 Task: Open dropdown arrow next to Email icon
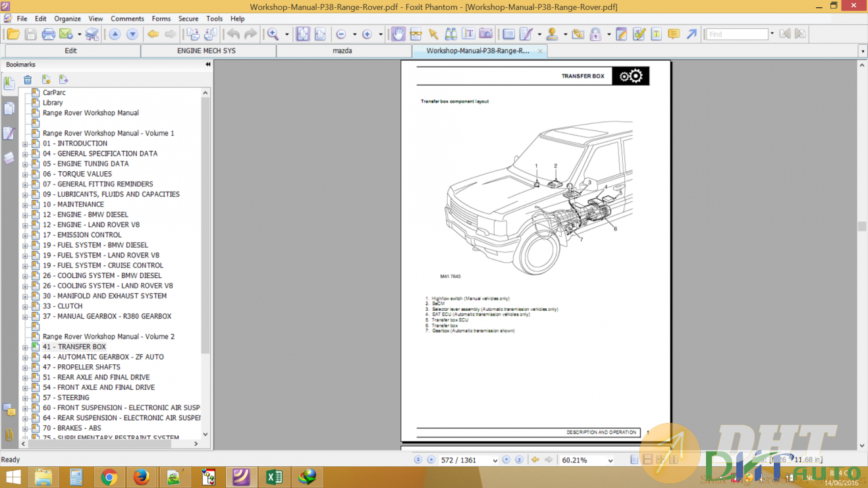pos(79,34)
